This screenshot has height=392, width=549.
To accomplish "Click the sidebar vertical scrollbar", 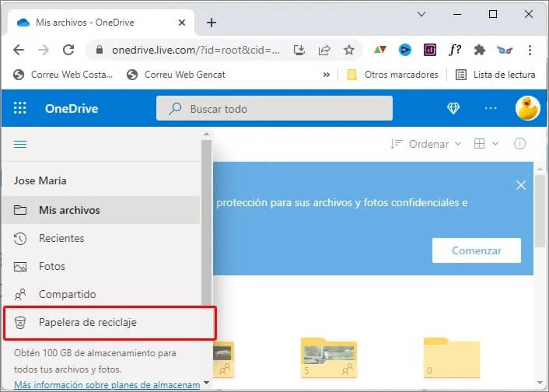I will click(x=207, y=222).
